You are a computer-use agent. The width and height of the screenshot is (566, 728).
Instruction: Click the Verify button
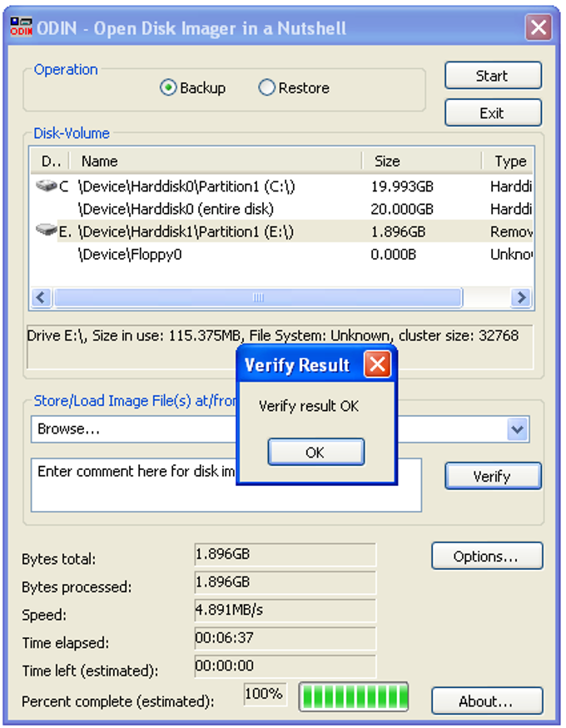(493, 476)
